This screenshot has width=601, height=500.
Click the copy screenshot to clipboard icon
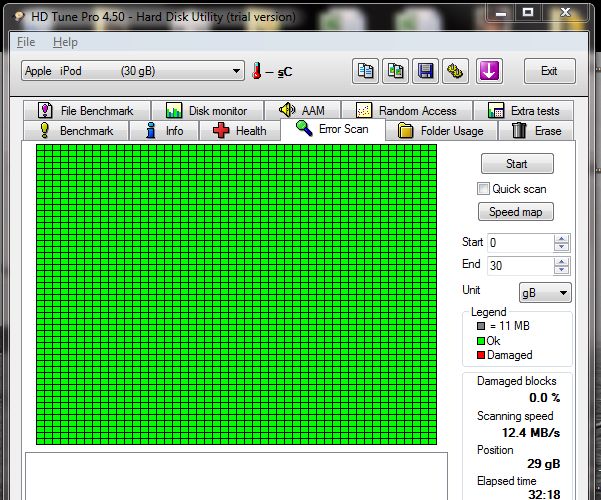click(x=397, y=71)
